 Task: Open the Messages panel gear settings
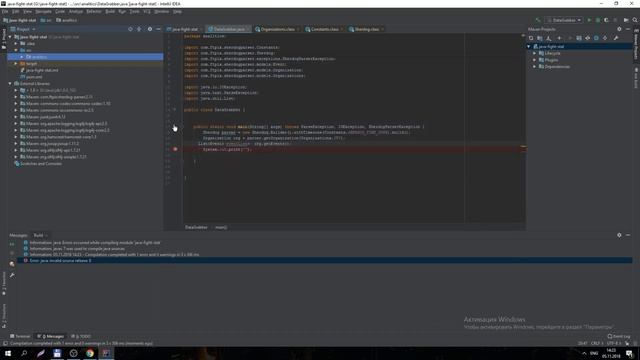pos(619,235)
